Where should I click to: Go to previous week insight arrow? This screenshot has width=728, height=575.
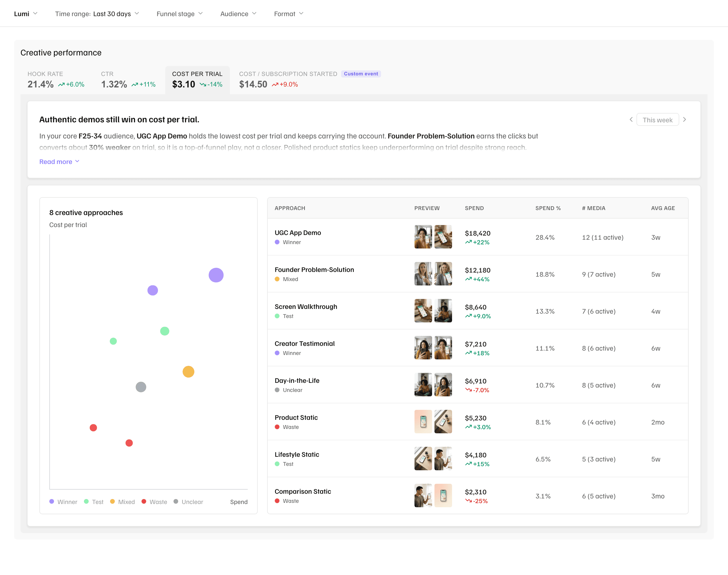point(631,119)
